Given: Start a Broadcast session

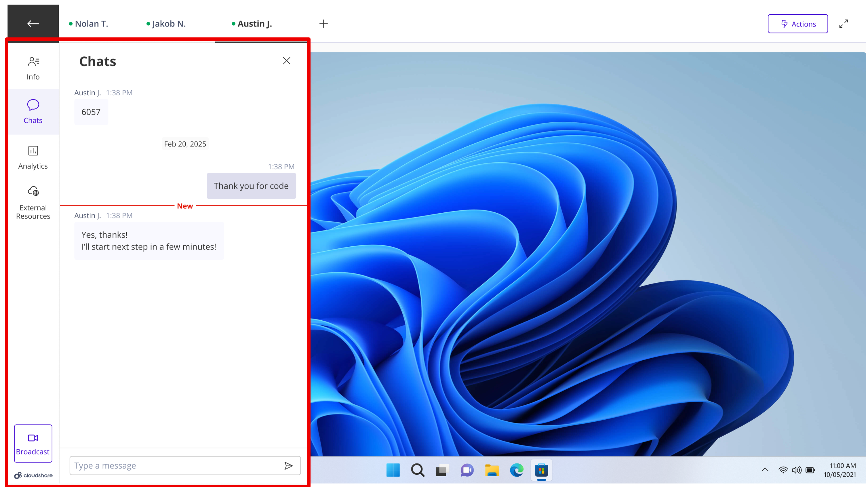Looking at the screenshot, I should (x=33, y=444).
